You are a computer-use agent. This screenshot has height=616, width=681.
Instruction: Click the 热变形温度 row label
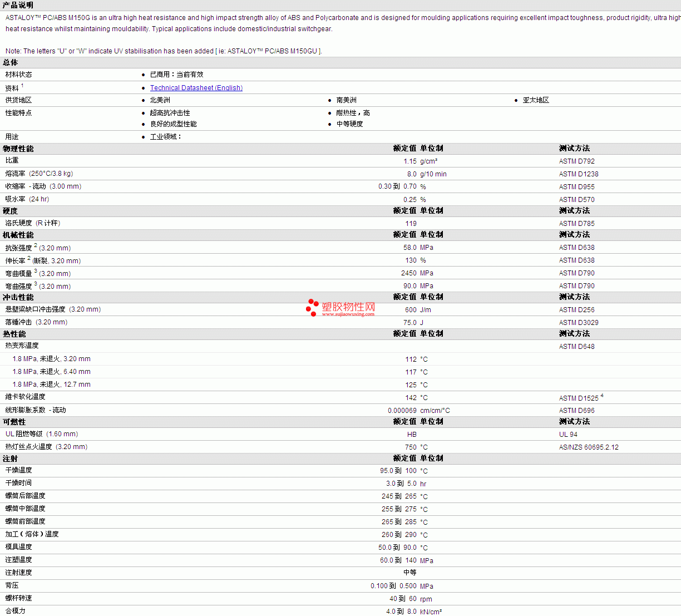22,346
